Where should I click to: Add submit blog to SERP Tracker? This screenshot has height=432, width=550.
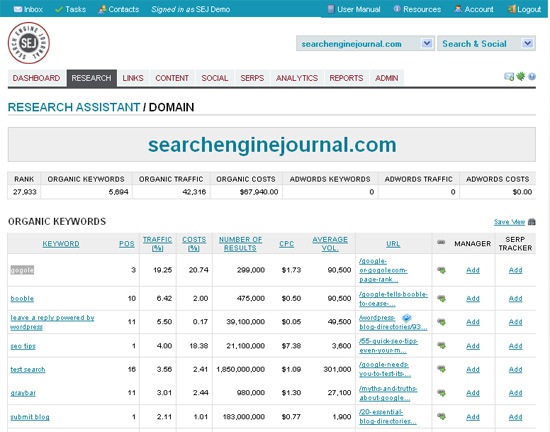coord(516,417)
